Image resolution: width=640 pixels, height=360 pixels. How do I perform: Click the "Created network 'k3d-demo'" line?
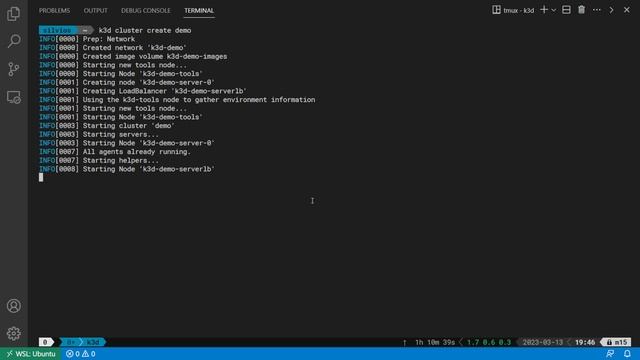(x=113, y=48)
